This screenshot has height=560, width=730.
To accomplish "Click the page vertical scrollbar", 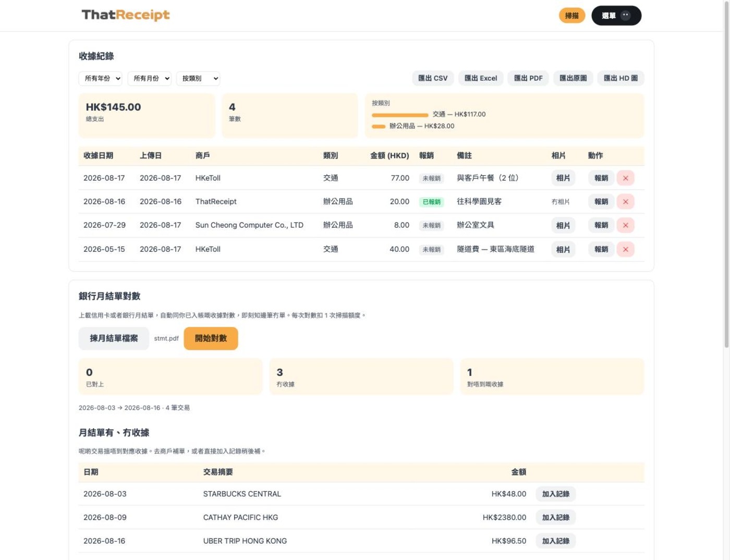I will [726, 175].
